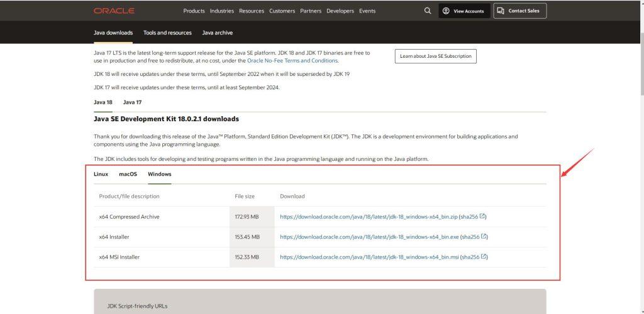Click the 172.93 MB file size
The height and width of the screenshot is (314, 644).
[247, 217]
